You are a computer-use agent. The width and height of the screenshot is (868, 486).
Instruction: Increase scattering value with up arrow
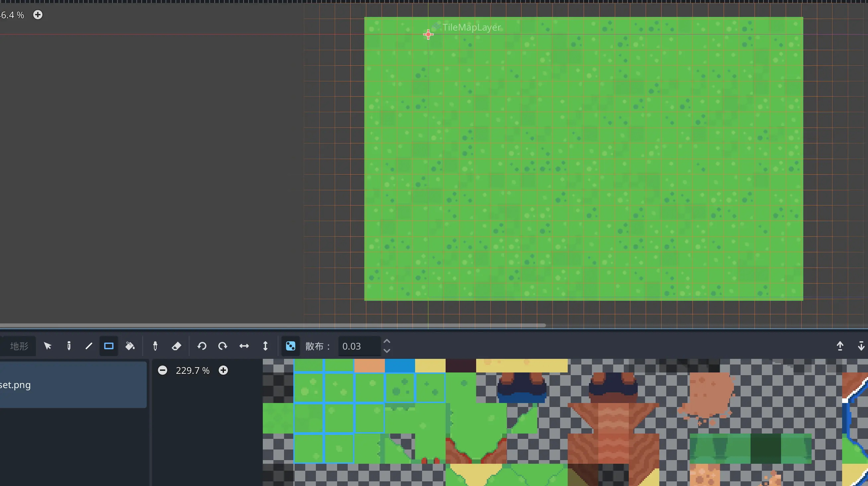pyautogui.click(x=387, y=341)
